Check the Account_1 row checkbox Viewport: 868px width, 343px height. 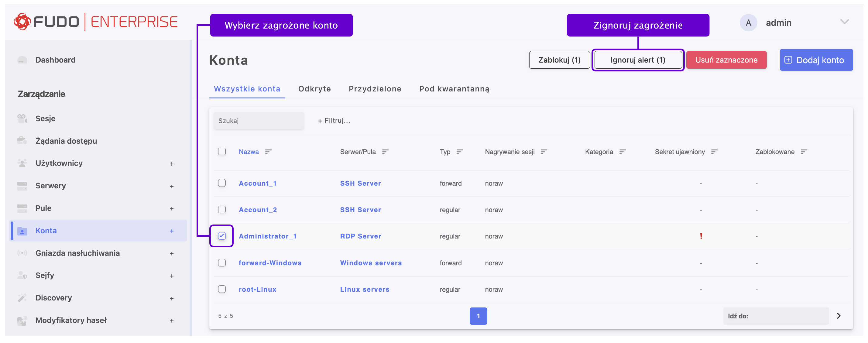click(x=222, y=183)
